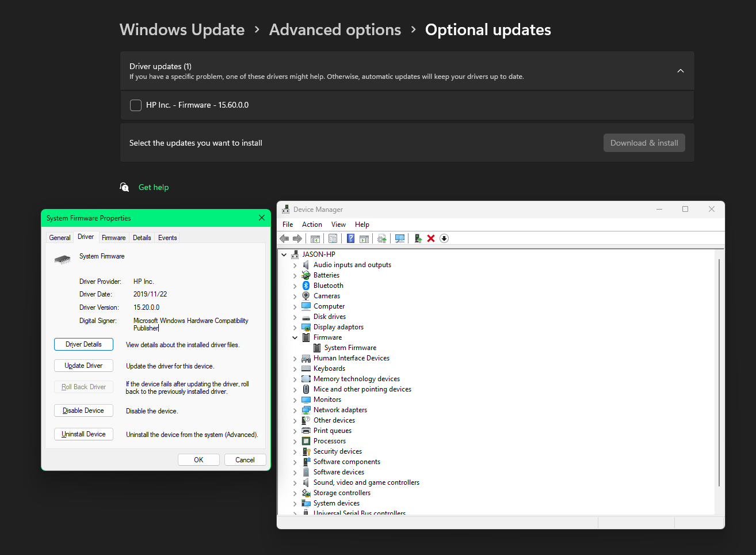Click Show/Hide Action Pane toolbar icon
The height and width of the screenshot is (555, 756).
point(364,238)
